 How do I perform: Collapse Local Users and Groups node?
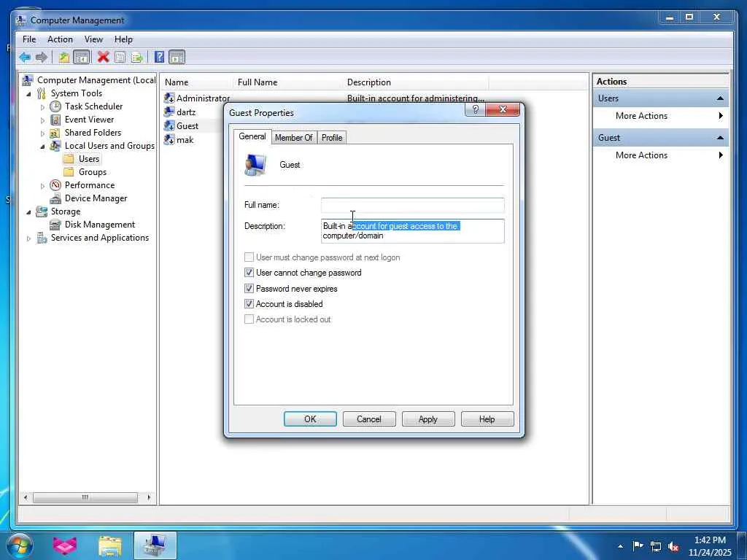pos(42,147)
